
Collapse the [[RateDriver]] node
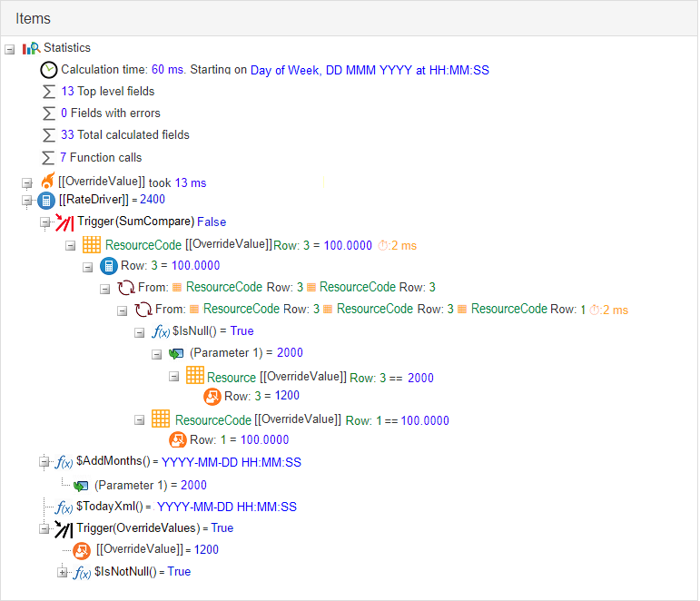coord(27,200)
